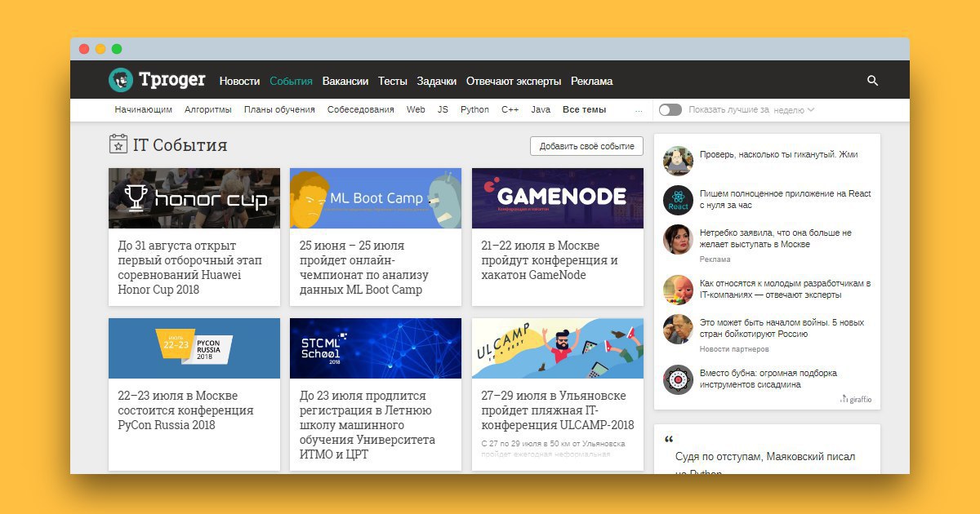
Task: Click the avatar beside 'Это может быть началом войны'
Action: [678, 329]
